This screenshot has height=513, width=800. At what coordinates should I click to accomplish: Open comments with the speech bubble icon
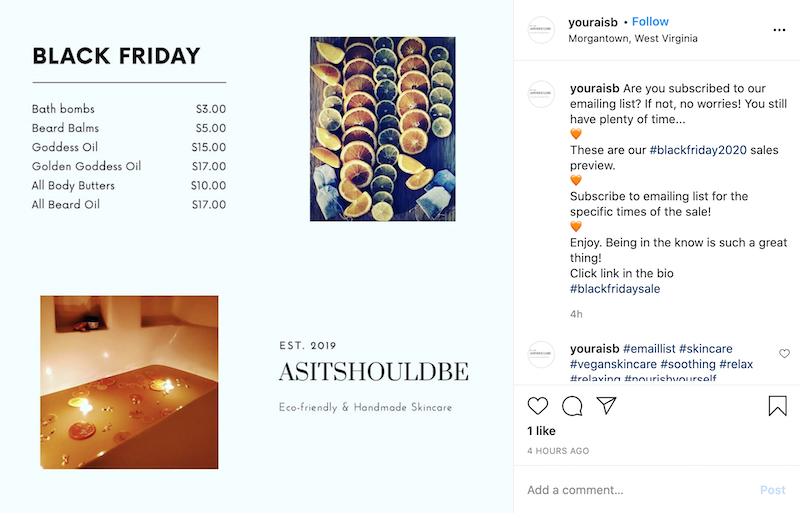[572, 406]
